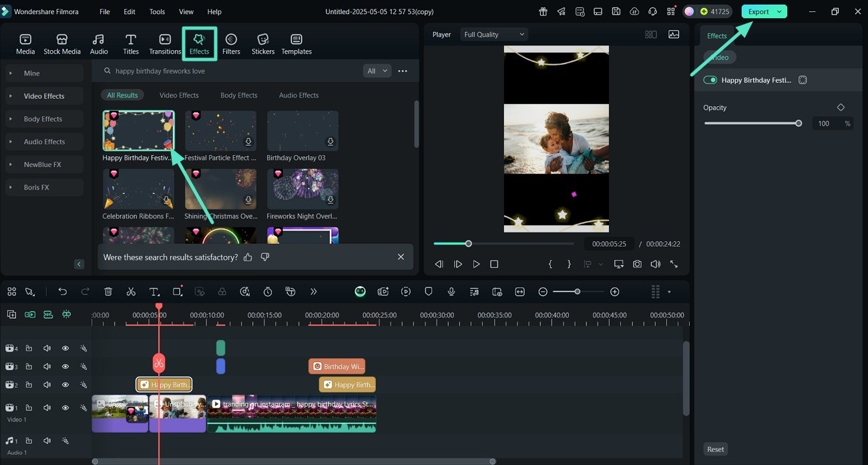Open the Export dropdown arrow

(x=779, y=11)
